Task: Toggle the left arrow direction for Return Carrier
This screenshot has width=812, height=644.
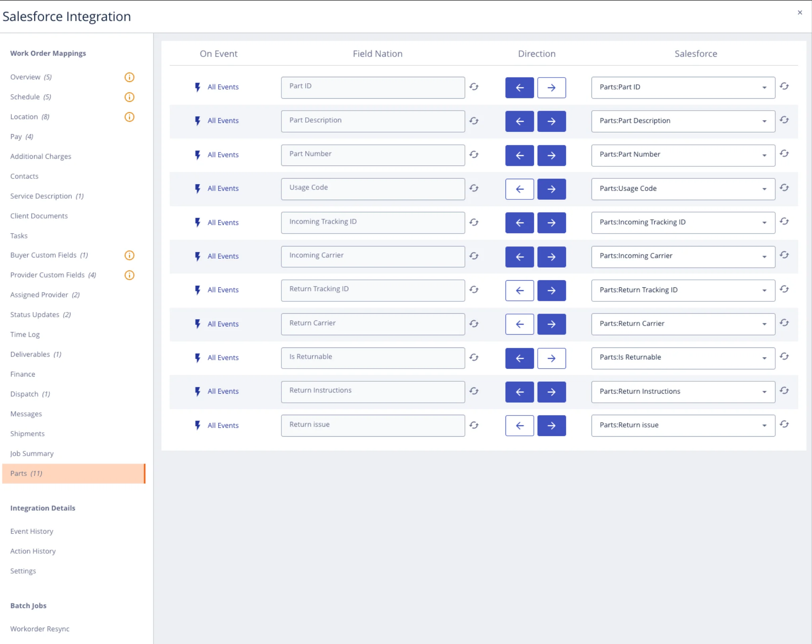Action: 519,324
